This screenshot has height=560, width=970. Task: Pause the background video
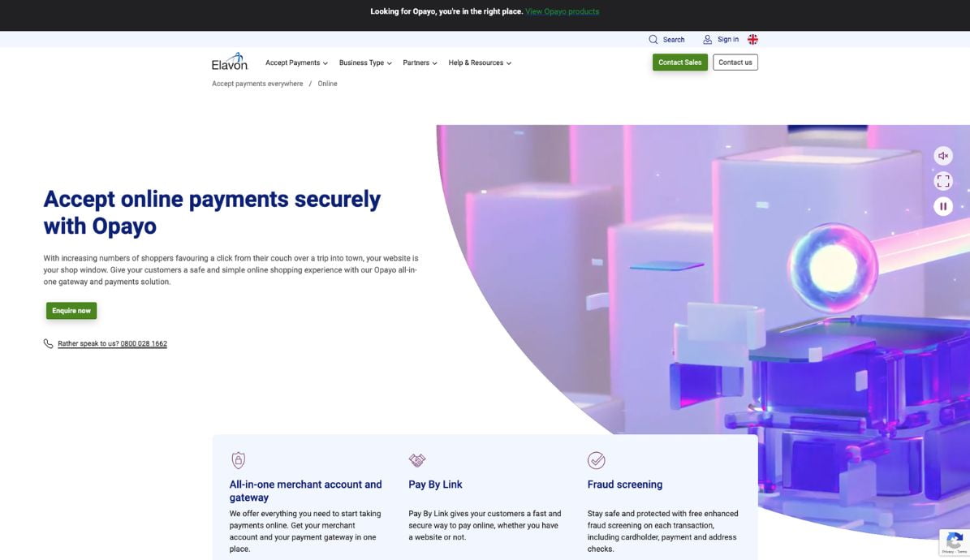click(x=942, y=206)
